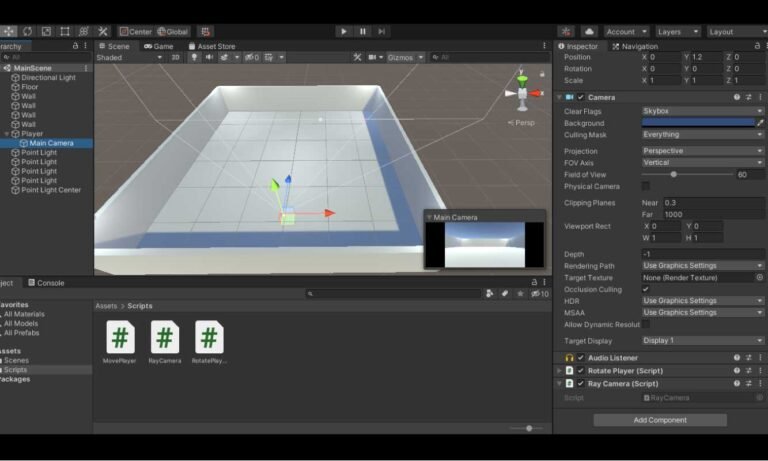The width and height of the screenshot is (768, 461).
Task: Click Add Component button
Action: pos(660,420)
